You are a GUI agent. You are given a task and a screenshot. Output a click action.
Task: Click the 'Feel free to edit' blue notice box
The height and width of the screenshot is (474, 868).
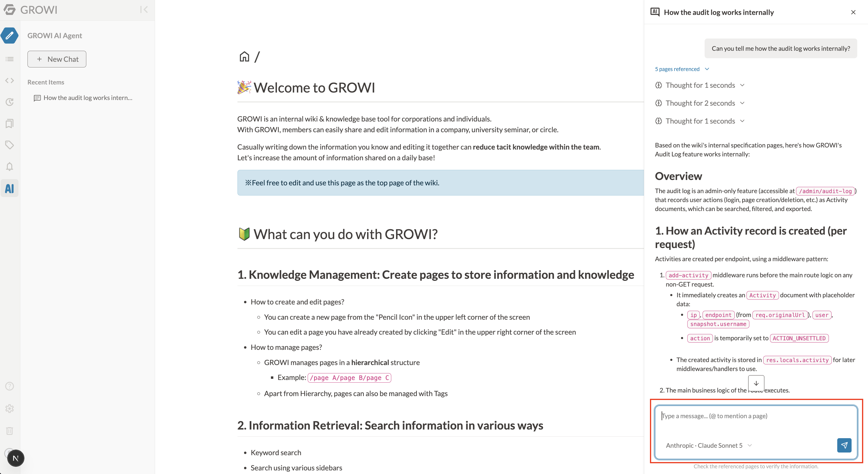click(440, 183)
